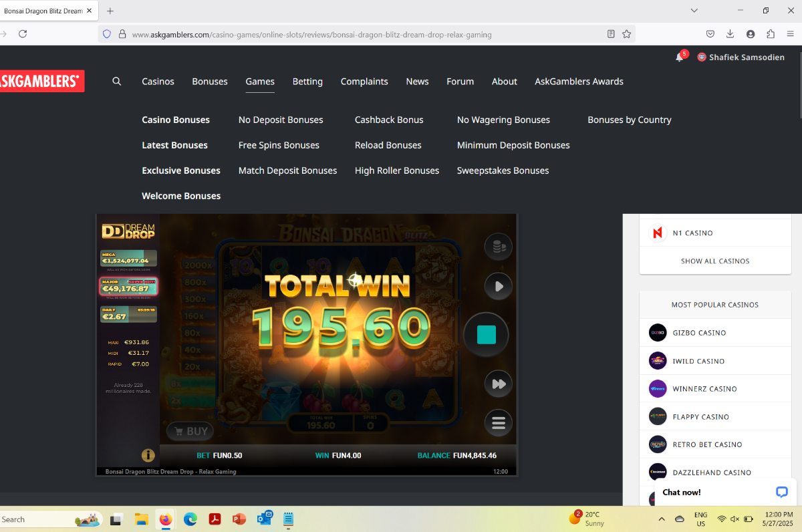
Task: Mute the volume icon in system tray
Action: pos(734,519)
